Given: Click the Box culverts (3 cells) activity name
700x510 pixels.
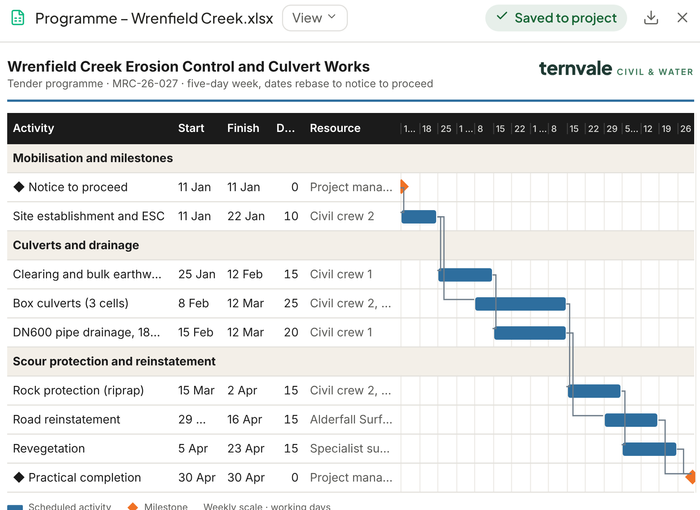Looking at the screenshot, I should 71,303.
